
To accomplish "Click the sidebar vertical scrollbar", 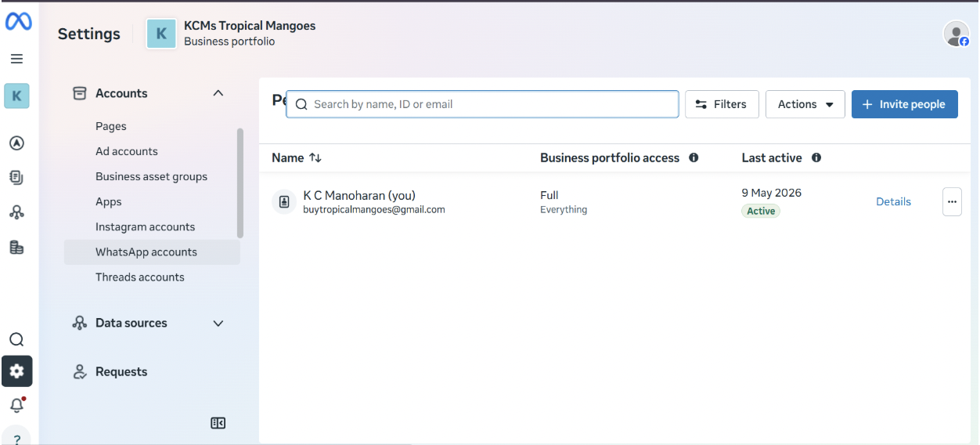I will [240, 183].
